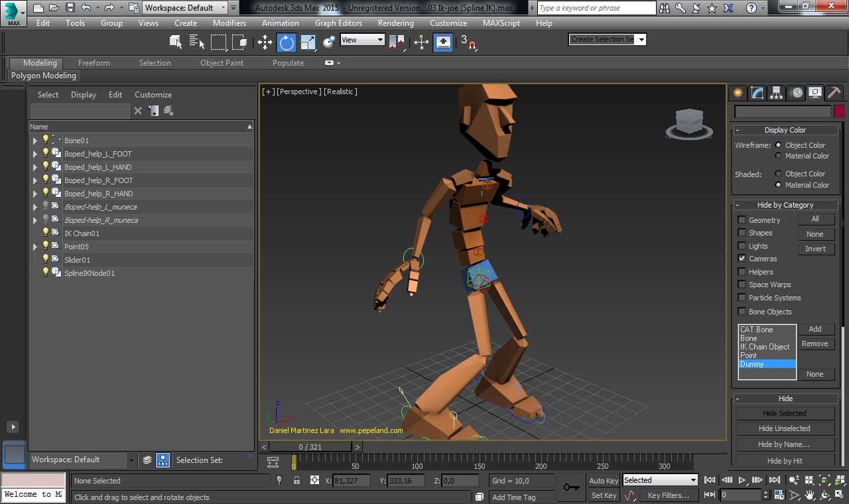Click the application MAX logo button
The image size is (849, 504).
coord(13,13)
